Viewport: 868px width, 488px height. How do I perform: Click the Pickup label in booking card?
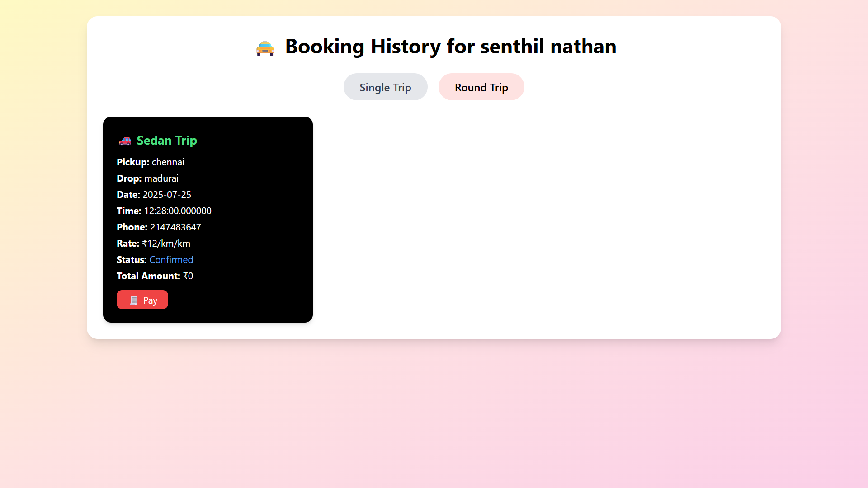[x=132, y=162]
